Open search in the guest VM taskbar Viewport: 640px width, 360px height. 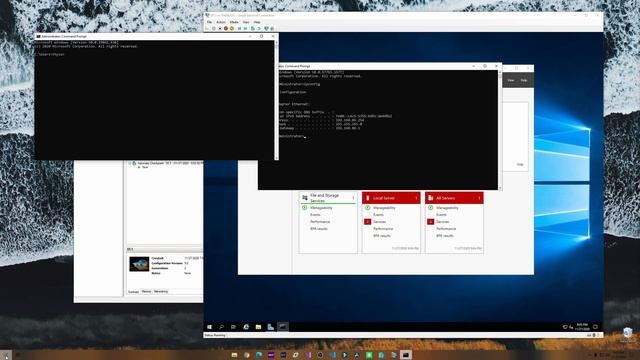coord(222,327)
